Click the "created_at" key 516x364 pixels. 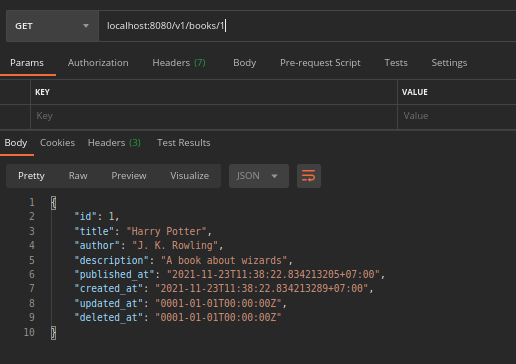click(x=108, y=289)
